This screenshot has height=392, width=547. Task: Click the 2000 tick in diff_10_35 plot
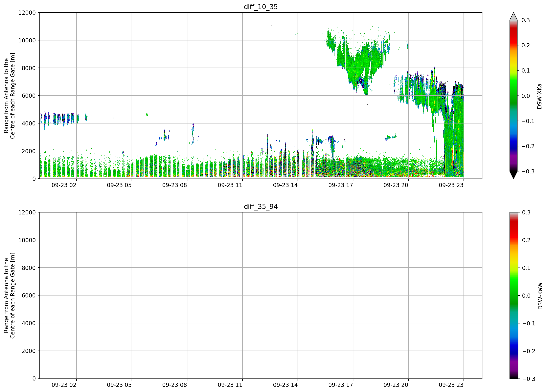coord(29,151)
